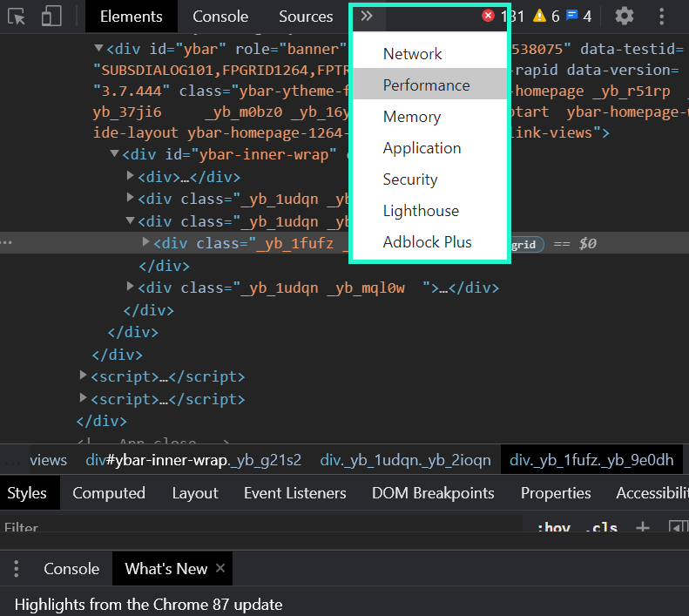
Task: Switch to the Sources tab
Action: point(306,17)
